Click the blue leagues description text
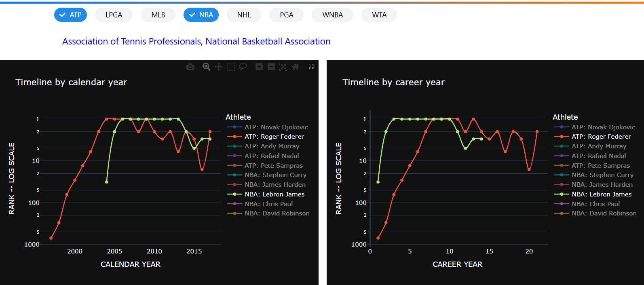 [196, 41]
